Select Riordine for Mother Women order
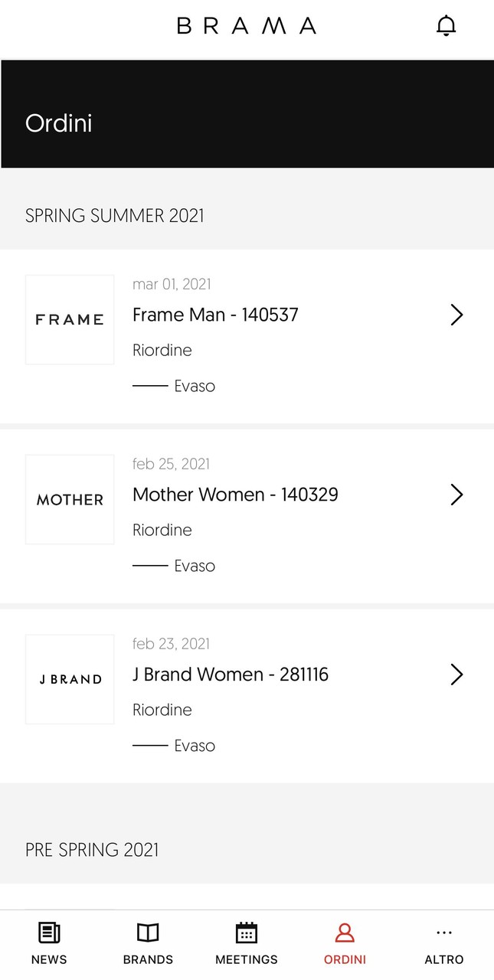The width and height of the screenshot is (494, 980). 162,530
